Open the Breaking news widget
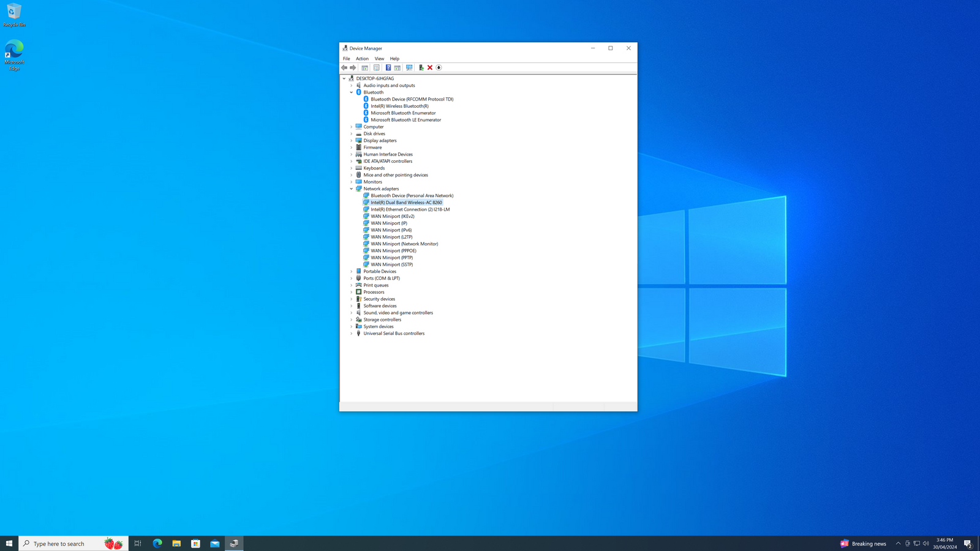The width and height of the screenshot is (980, 551). (863, 543)
